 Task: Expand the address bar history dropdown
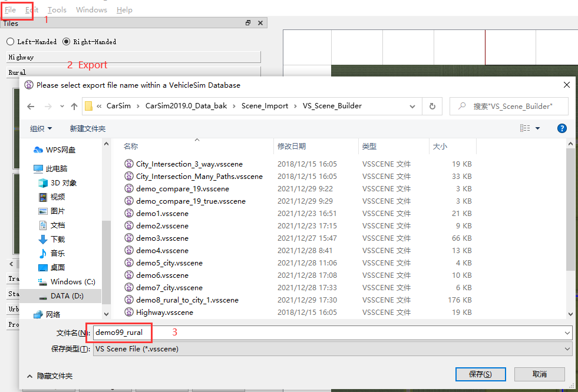coord(412,107)
